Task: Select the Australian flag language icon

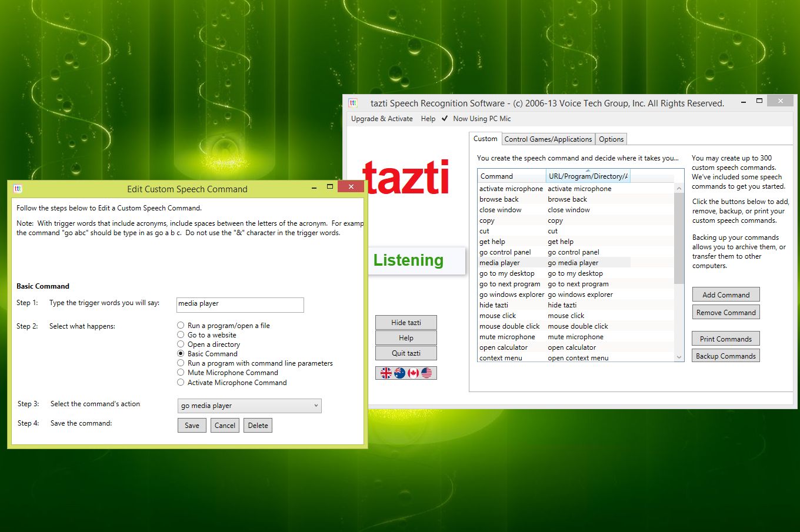Action: point(399,373)
